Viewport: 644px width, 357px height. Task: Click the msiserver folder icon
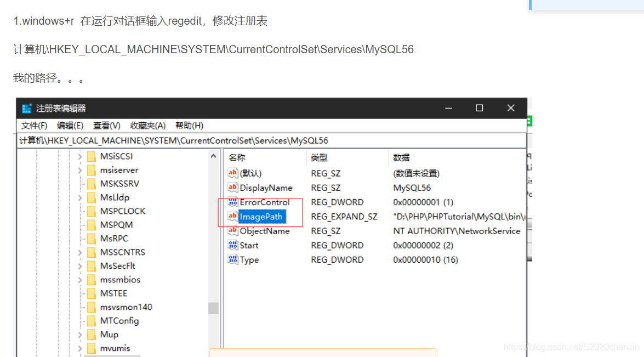(92, 170)
